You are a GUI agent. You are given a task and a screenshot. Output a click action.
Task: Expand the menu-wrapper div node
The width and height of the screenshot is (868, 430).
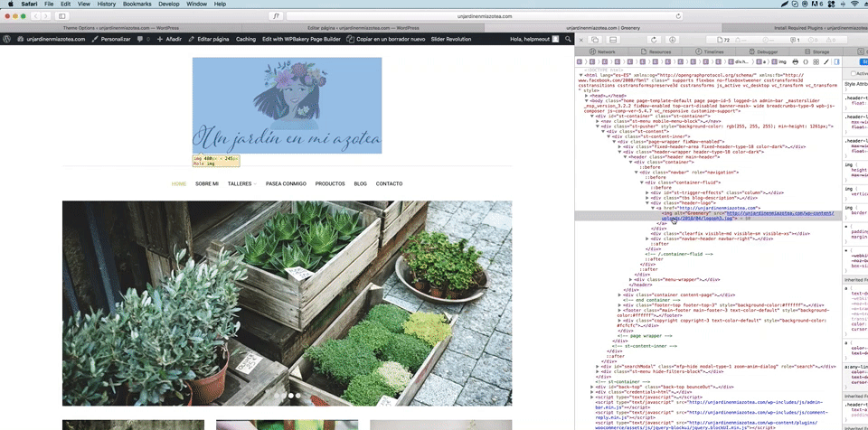tap(631, 279)
